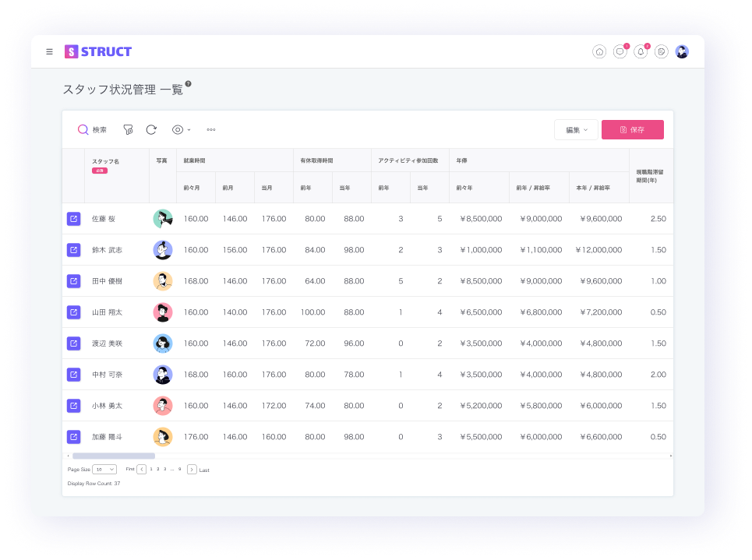Click the help icon next to page title

coord(189,84)
